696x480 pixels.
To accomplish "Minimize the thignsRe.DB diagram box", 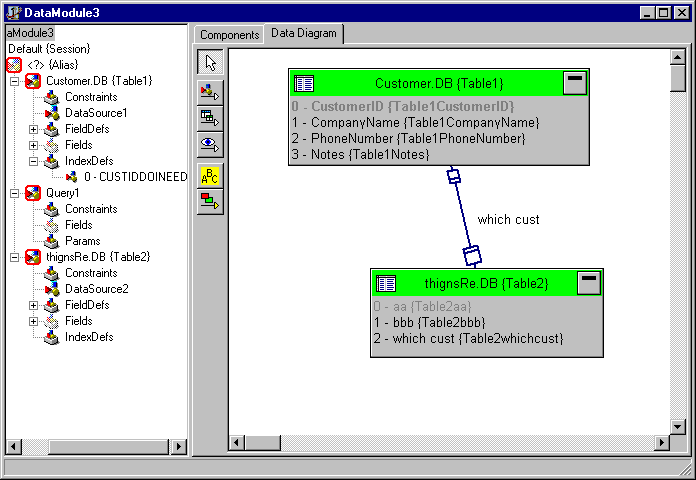I will click(589, 283).
